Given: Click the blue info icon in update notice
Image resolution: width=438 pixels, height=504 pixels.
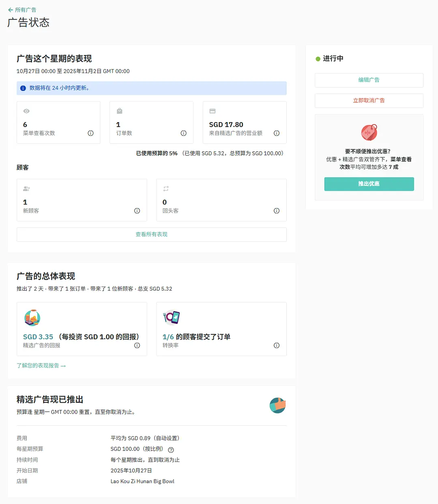Looking at the screenshot, I should 23,88.
